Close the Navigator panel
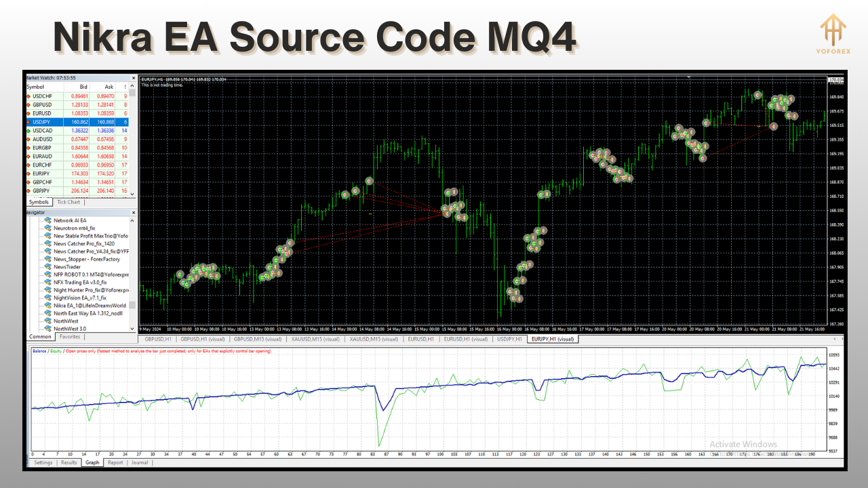The width and height of the screenshot is (868, 488). click(132, 212)
